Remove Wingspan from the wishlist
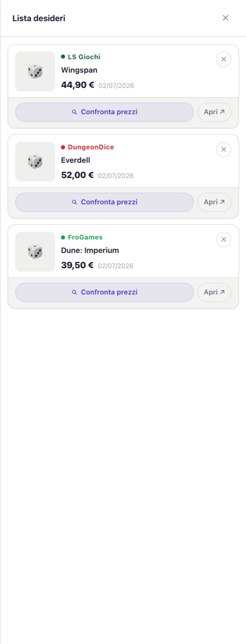246x644 pixels. 224,59
